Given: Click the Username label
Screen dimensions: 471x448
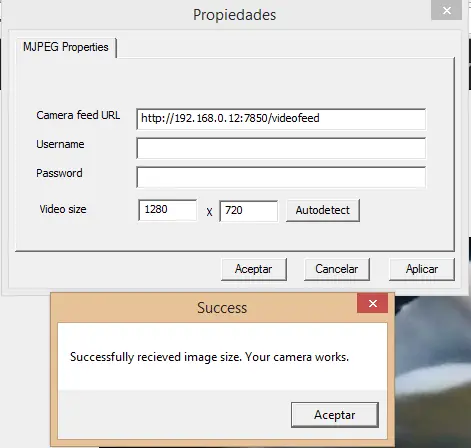Looking at the screenshot, I should click(60, 144).
